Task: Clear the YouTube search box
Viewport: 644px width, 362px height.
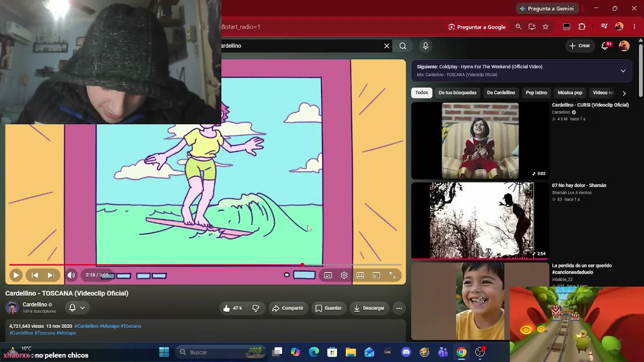Action: point(386,46)
